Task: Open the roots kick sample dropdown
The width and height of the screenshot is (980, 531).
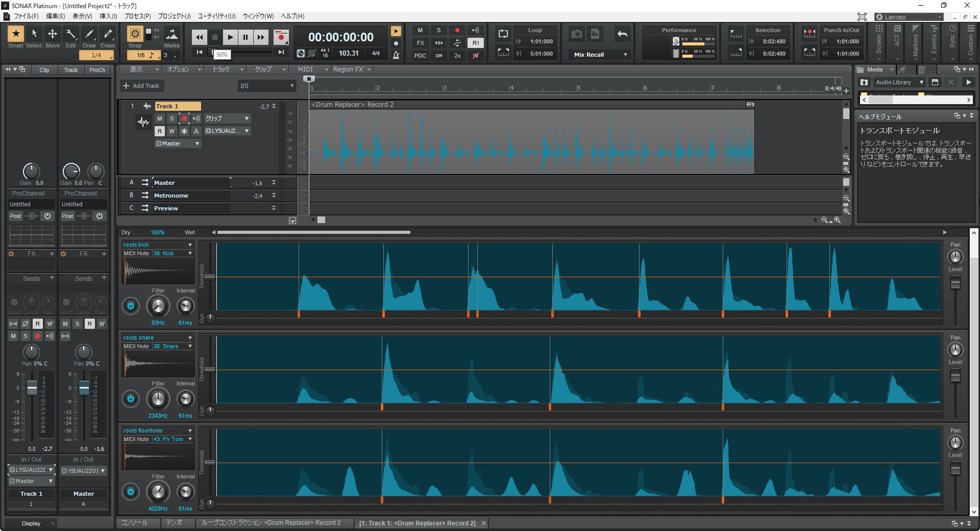Action: pyautogui.click(x=158, y=245)
